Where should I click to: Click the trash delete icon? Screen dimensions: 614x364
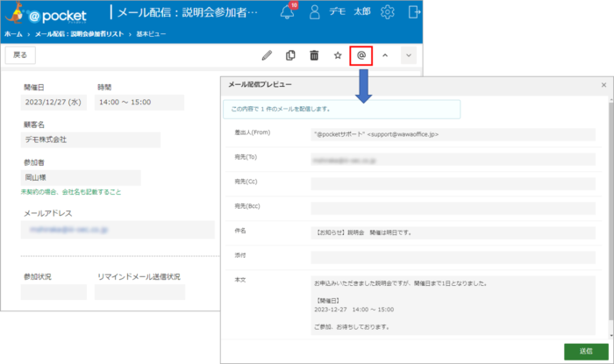[314, 55]
